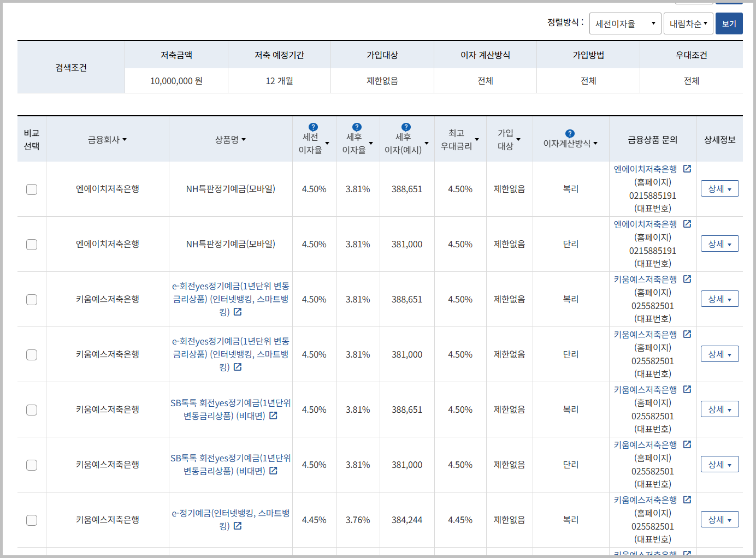Click help icon above 세후 이자(예시) column
The width and height of the screenshot is (756, 558).
406,127
